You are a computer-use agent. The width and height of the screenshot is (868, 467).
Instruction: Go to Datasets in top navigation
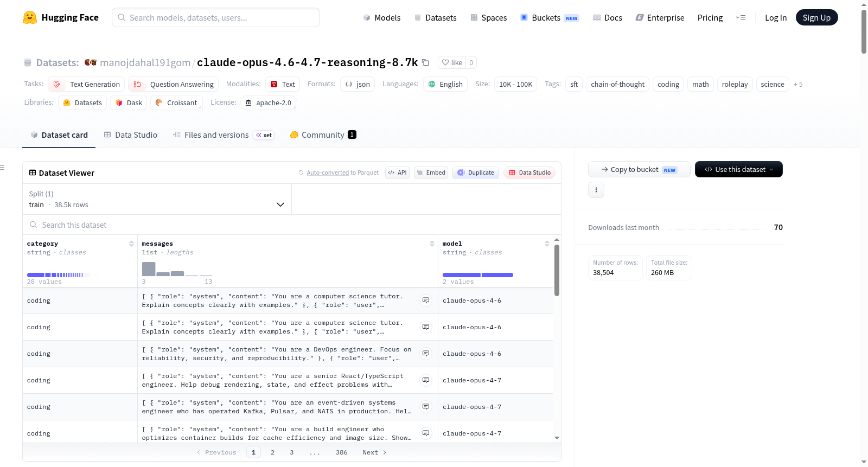pos(436,18)
